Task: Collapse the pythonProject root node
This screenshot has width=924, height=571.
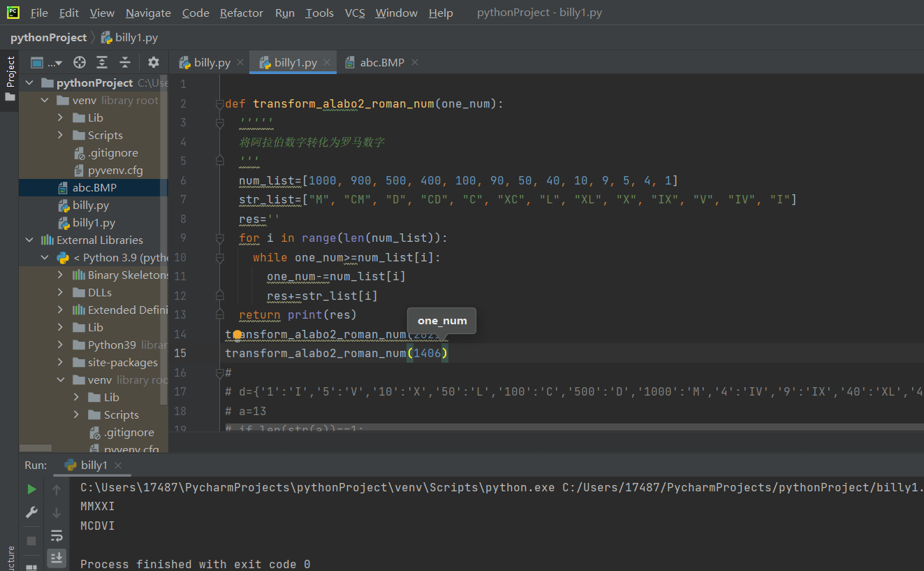Action: coord(29,82)
